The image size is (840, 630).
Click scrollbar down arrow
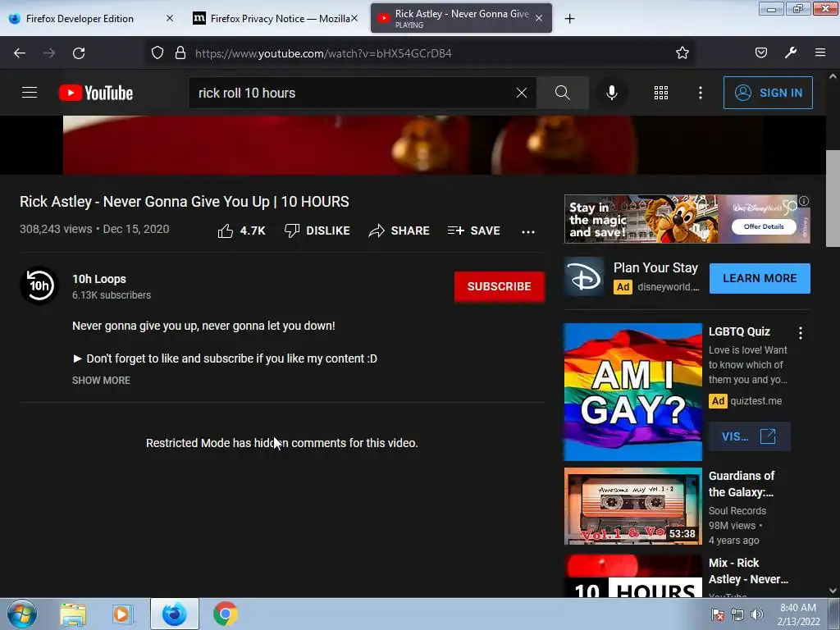(833, 591)
